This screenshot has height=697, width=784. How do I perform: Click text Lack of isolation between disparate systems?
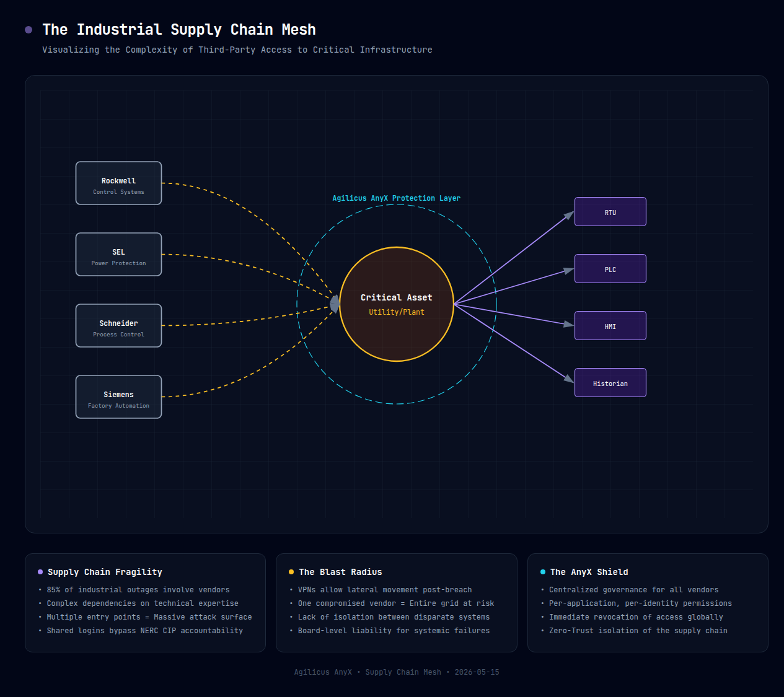[x=394, y=617]
